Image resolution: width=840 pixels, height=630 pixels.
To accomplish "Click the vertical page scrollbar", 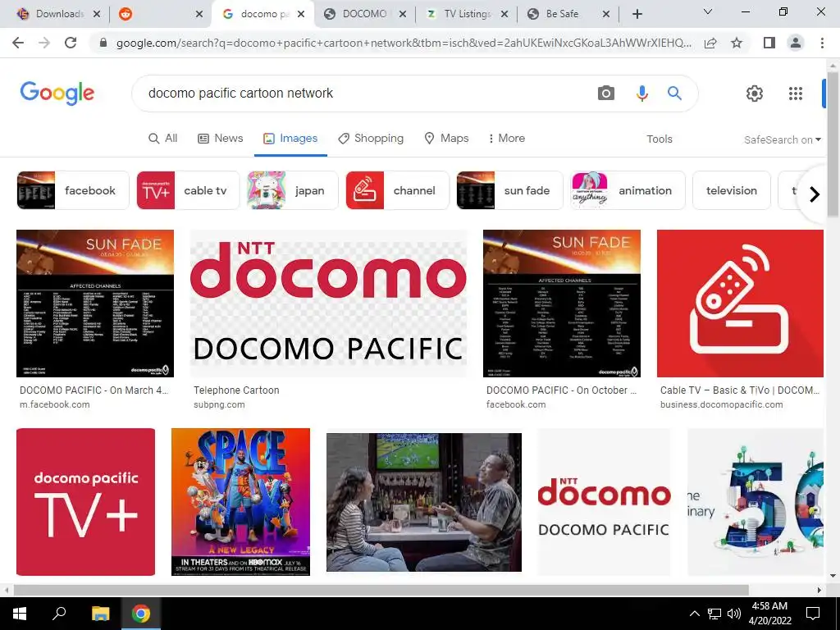I will 833,144.
